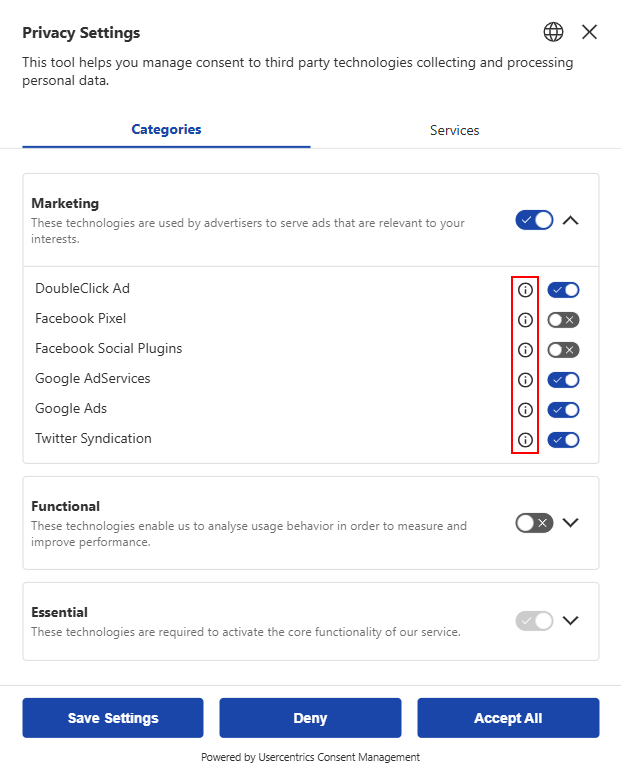
Task: Click the Accept All button
Action: pos(508,718)
